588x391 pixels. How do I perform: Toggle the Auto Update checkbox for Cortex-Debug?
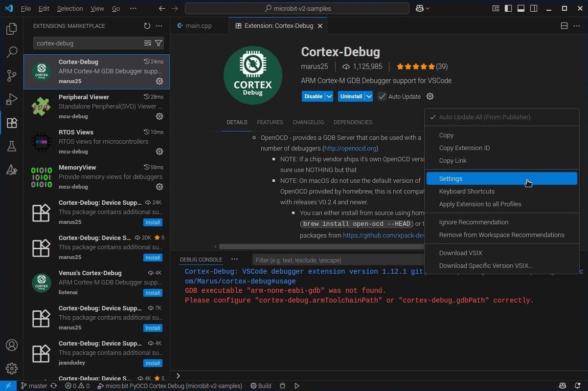(x=382, y=96)
